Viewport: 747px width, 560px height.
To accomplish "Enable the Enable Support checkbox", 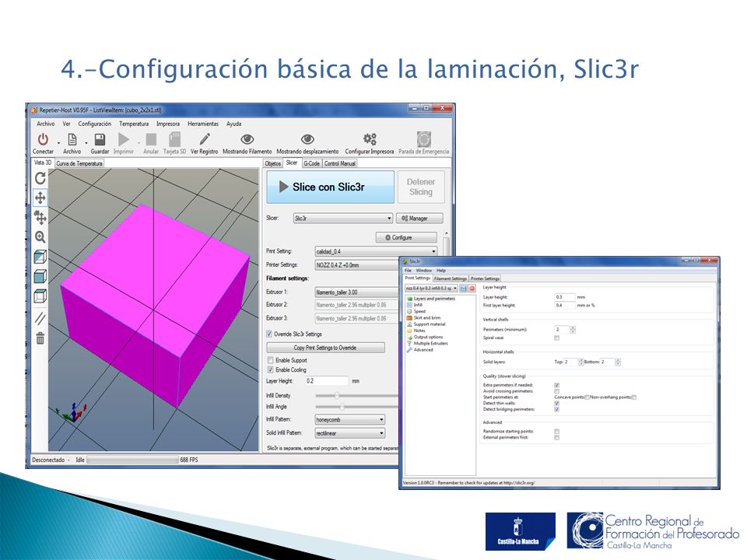I will 270,360.
